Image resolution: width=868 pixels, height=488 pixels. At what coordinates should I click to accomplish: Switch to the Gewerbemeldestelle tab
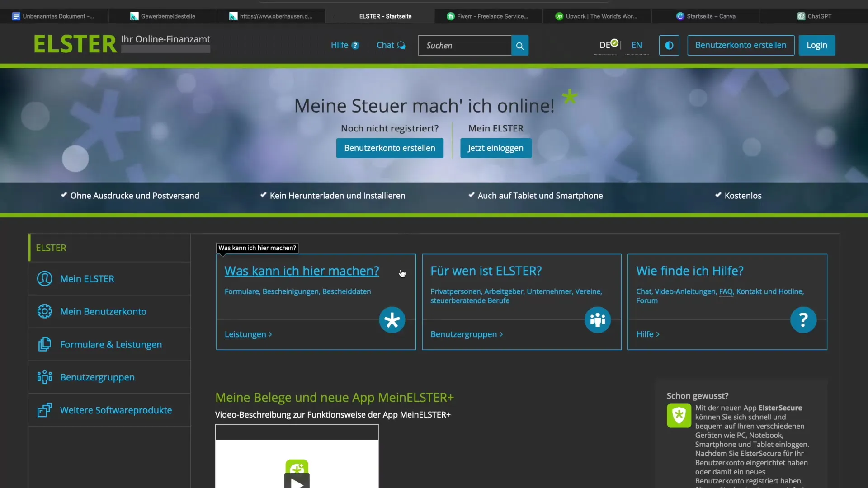(163, 16)
